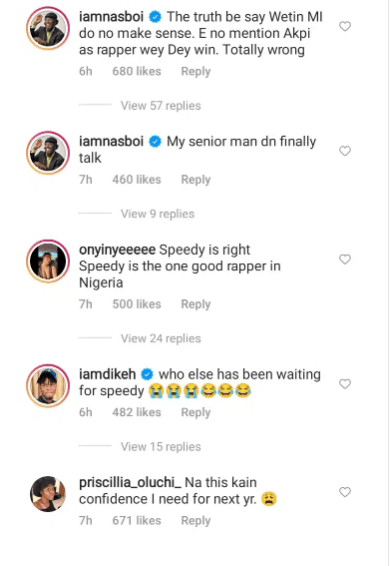Viewport: 390px width, 566px height.
Task: Expand View 24 replies
Action: click(161, 339)
